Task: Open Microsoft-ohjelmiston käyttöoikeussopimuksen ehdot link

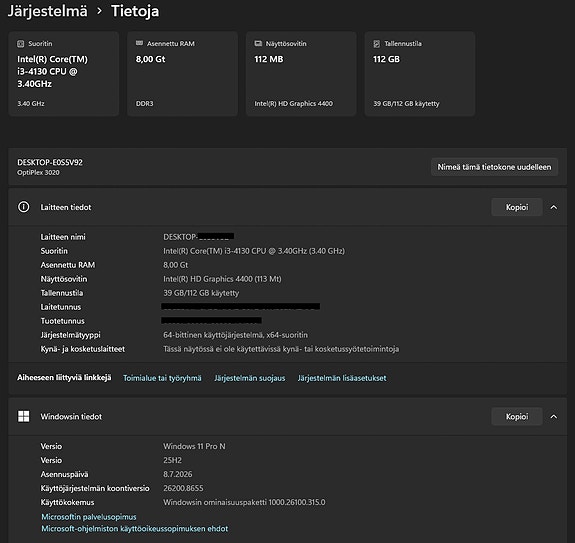Action: pos(135,529)
